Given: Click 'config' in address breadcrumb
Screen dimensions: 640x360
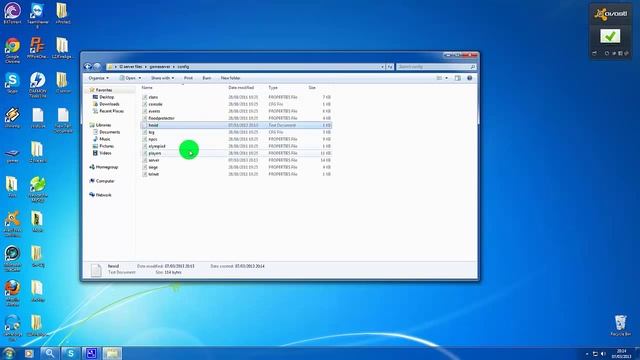Looking at the screenshot, I should pyautogui.click(x=183, y=67).
